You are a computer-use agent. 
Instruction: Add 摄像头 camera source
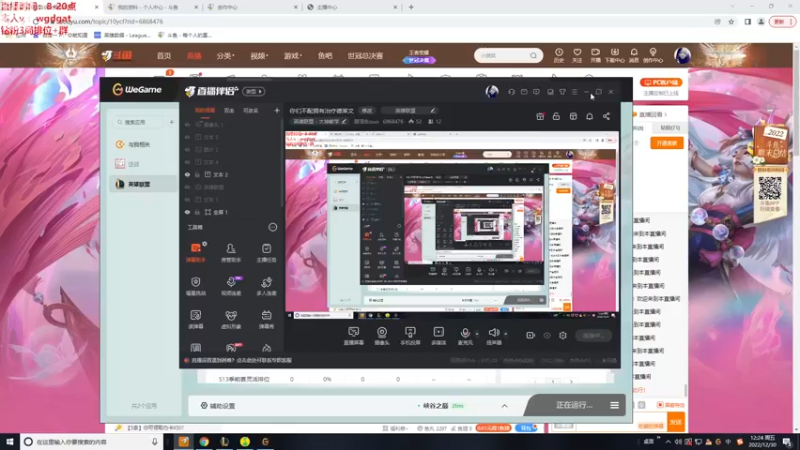382,336
